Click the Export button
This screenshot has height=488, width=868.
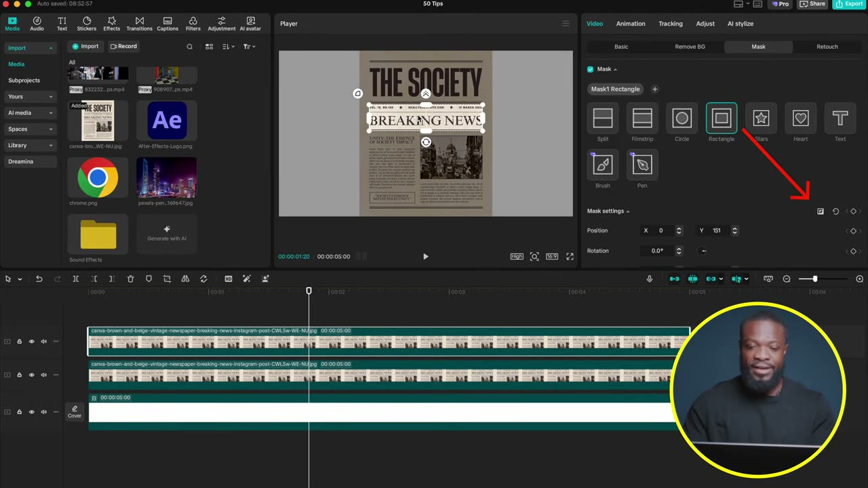tap(850, 4)
